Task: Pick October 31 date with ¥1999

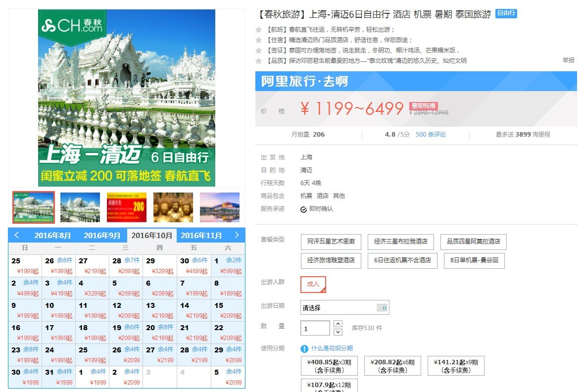Action: pyautogui.click(x=58, y=377)
